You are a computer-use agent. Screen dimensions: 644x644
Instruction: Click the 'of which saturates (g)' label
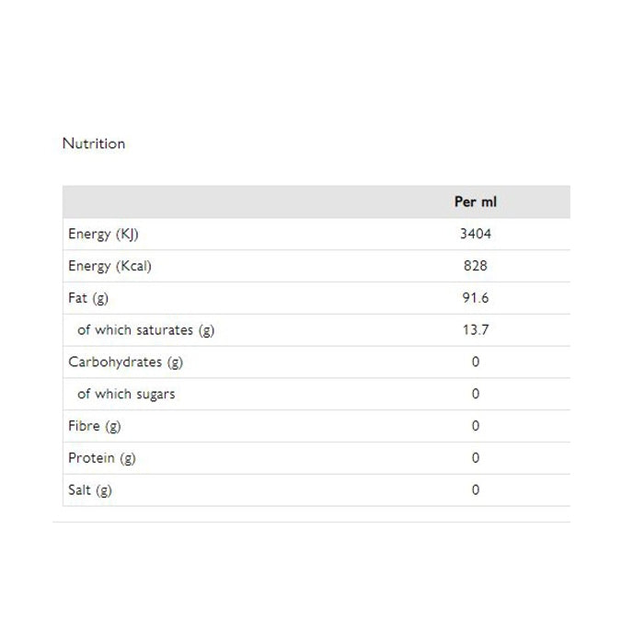145,330
